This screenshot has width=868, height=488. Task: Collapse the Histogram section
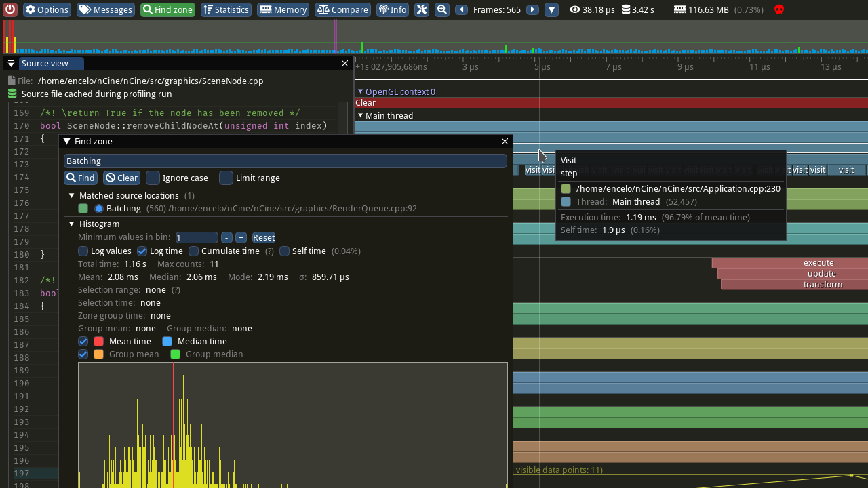click(x=71, y=224)
